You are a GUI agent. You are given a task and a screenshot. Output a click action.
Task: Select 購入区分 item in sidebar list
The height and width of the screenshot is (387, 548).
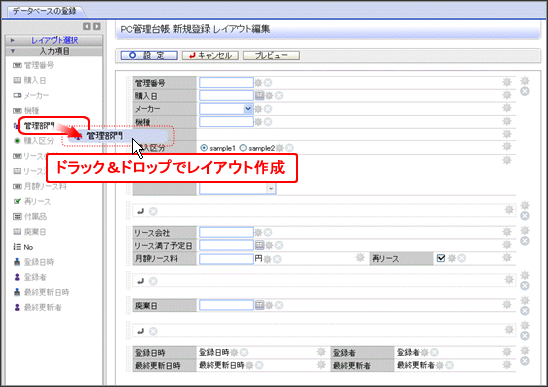pos(34,141)
